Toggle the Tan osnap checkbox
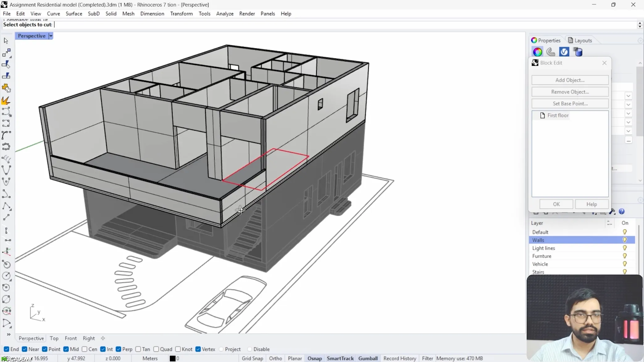The image size is (644, 362). pos(138,349)
